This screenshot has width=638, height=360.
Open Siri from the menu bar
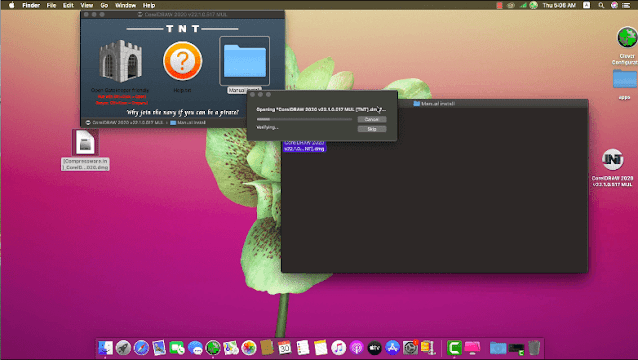[614, 5]
